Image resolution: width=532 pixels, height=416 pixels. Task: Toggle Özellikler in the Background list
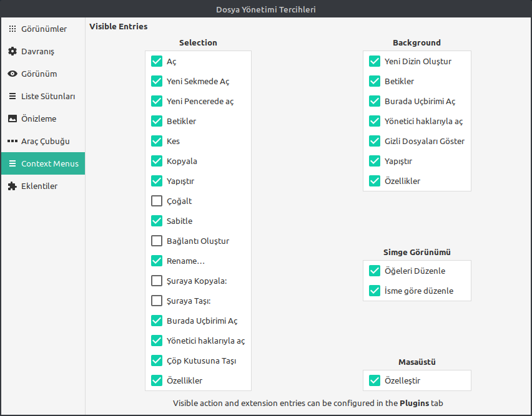[375, 181]
